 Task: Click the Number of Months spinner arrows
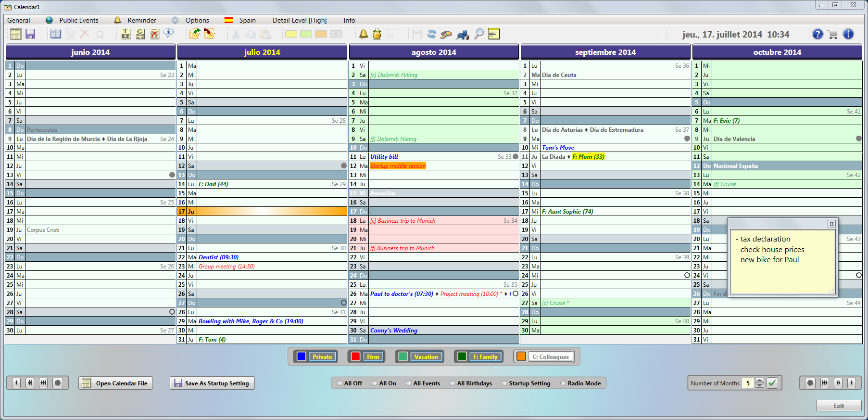759,383
